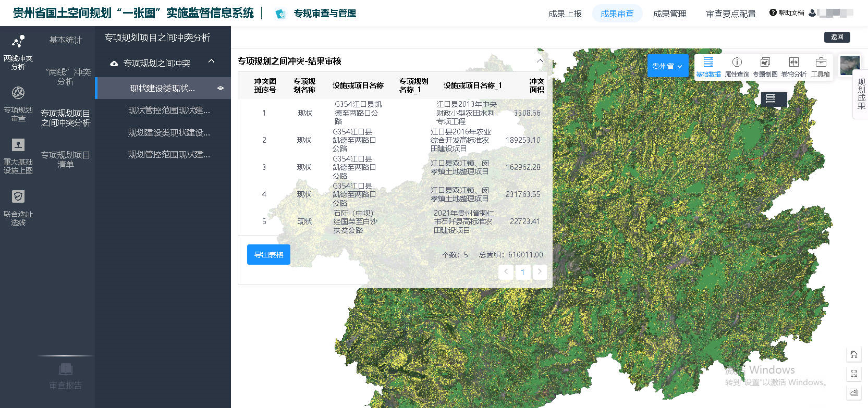868x408 pixels.
Task: Open 两线冲突分析 in the left sidebar
Action: coord(18,52)
